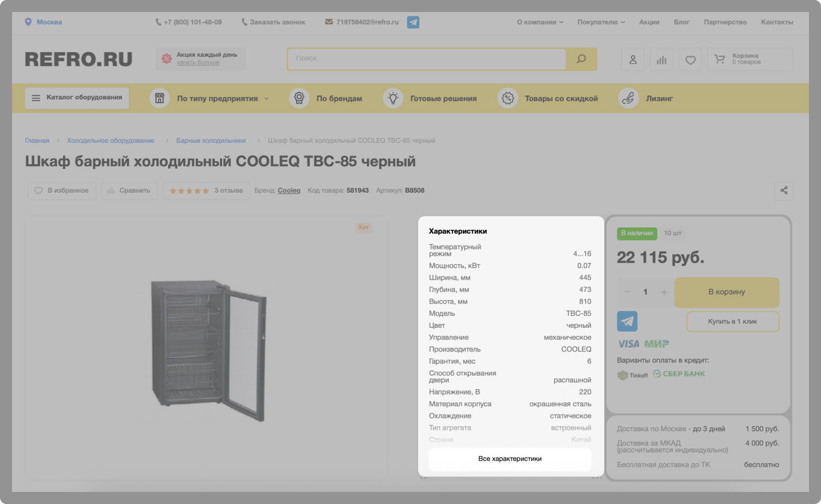Click the Артикул B8508 text
The height and width of the screenshot is (504, 821).
click(x=400, y=190)
